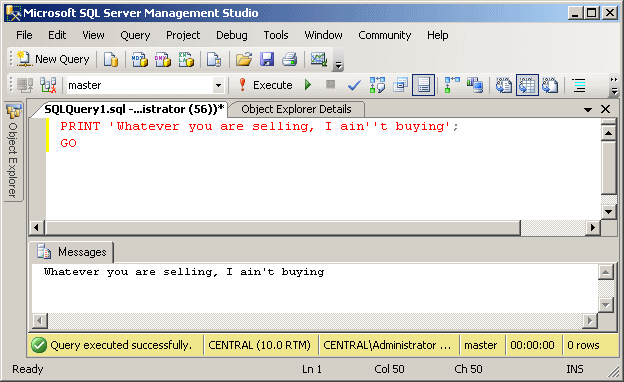Open the View menu
The image size is (624, 382).
[x=93, y=35]
